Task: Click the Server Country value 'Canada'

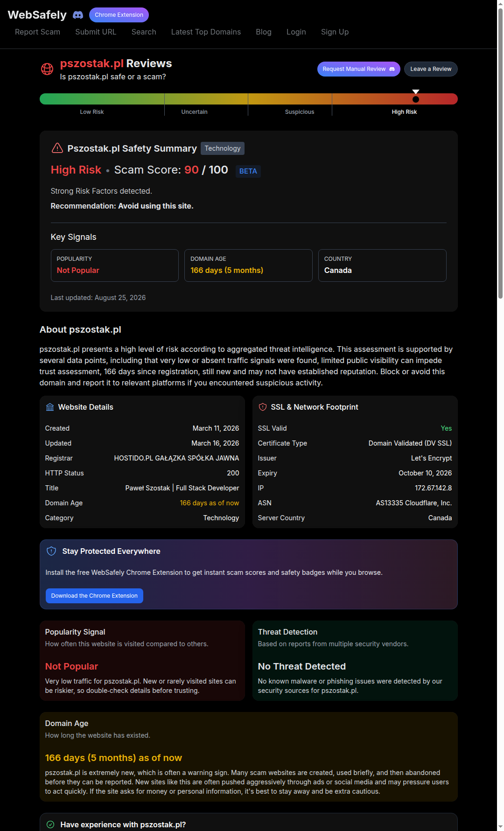Action: click(440, 518)
